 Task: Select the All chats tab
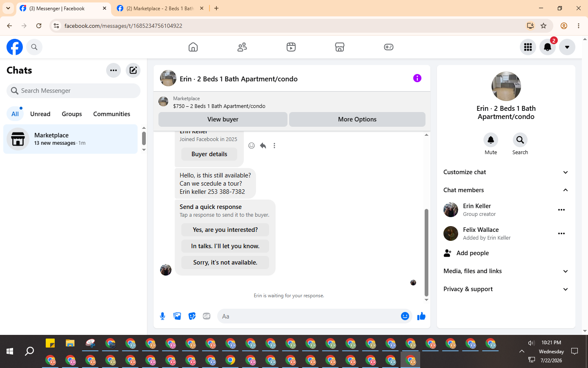tap(15, 114)
